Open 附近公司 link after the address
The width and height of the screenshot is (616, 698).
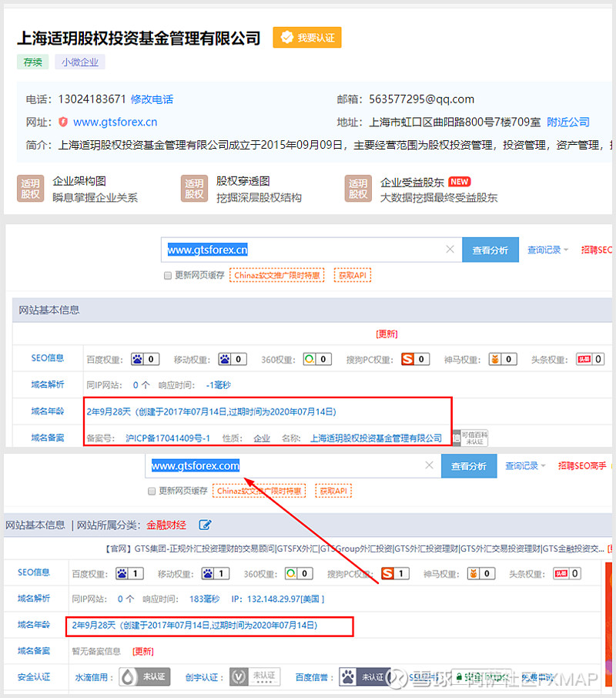[x=568, y=122]
